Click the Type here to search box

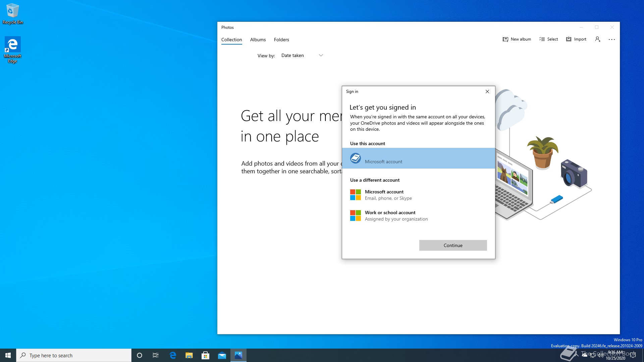[74, 355]
